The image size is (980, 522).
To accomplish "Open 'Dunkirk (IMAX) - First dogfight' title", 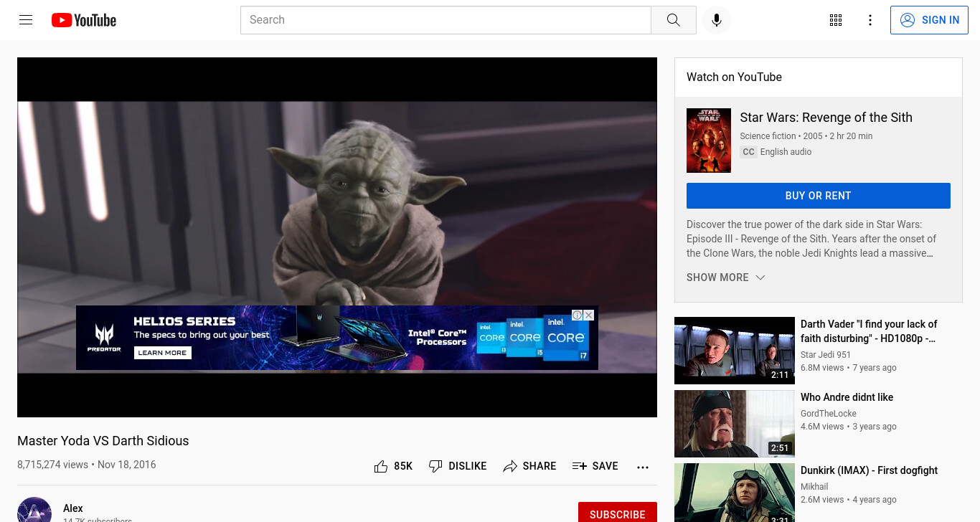I will tap(870, 470).
